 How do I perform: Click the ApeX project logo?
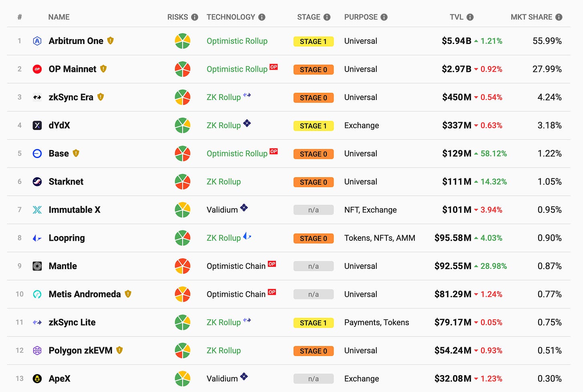[x=37, y=378]
